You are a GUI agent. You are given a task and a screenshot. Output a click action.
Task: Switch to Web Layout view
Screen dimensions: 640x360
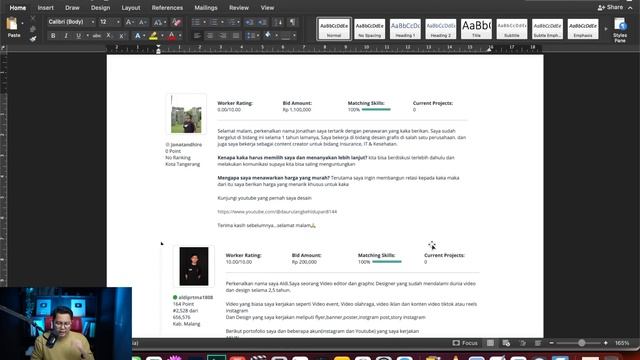(x=506, y=343)
